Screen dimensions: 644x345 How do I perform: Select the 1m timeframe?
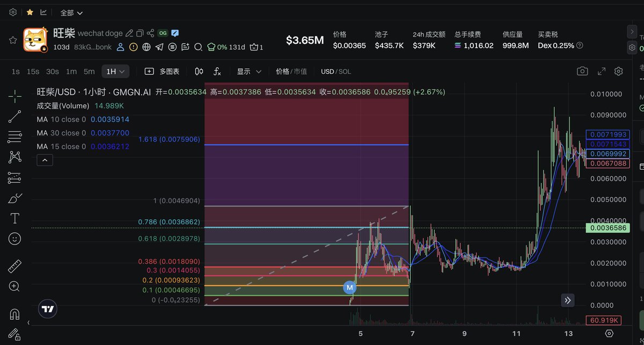pos(71,71)
